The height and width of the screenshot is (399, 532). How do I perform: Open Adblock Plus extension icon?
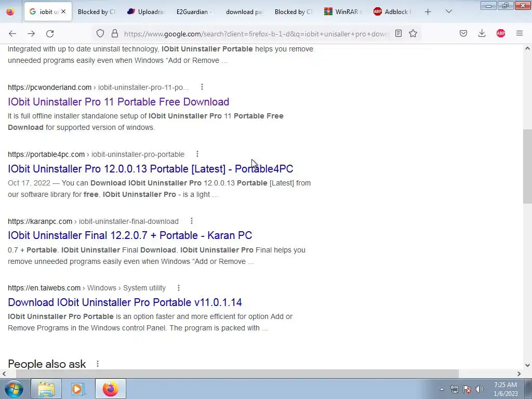coord(501,33)
